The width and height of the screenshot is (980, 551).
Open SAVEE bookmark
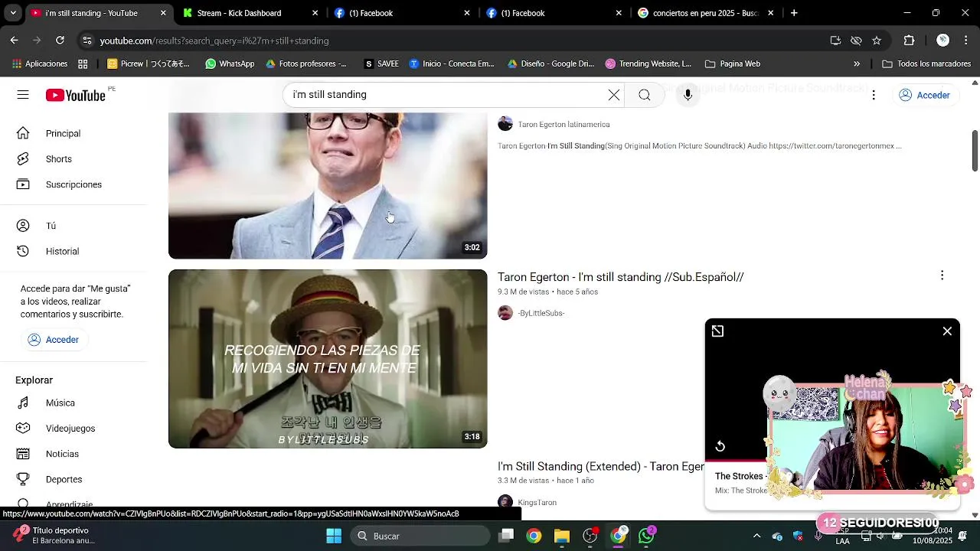(x=381, y=64)
